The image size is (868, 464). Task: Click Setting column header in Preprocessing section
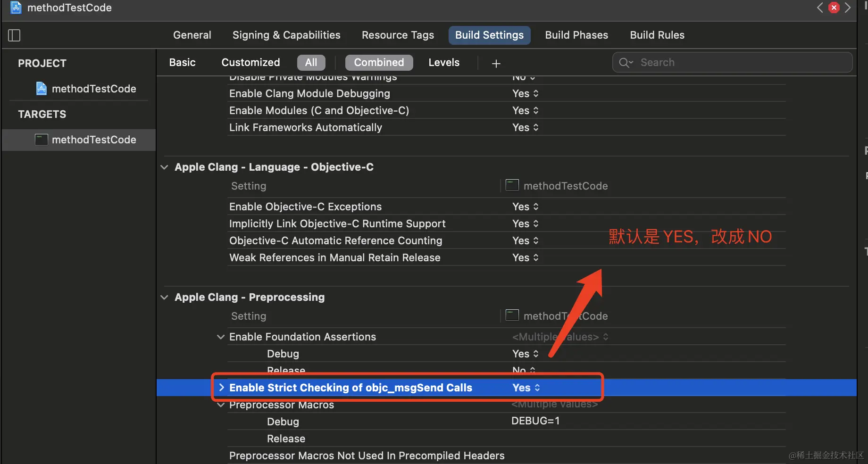click(x=249, y=316)
